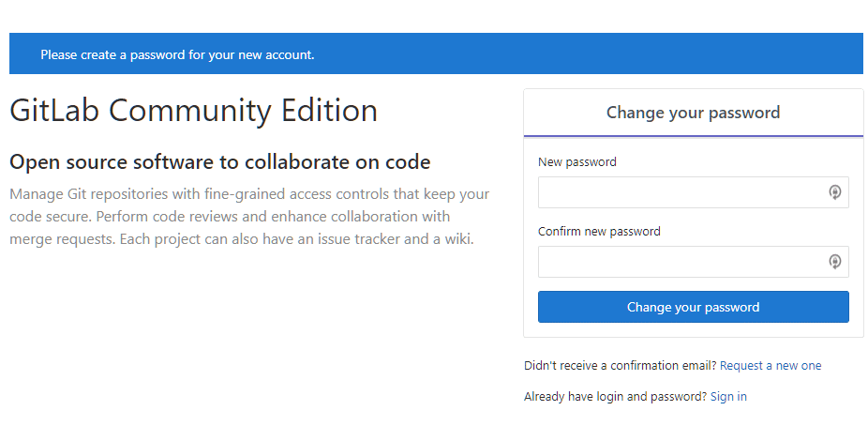The image size is (868, 441).
Task: Click the 'Already have login and password?' text
Action: click(x=615, y=397)
